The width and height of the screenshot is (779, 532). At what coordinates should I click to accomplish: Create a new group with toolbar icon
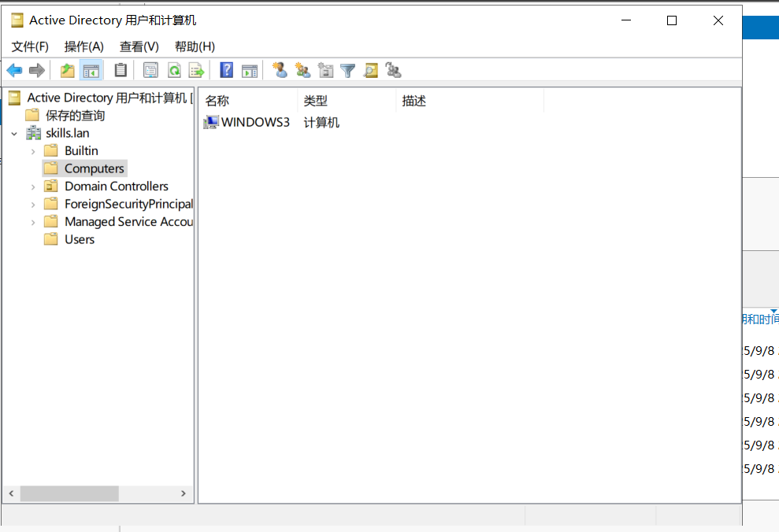pos(302,71)
